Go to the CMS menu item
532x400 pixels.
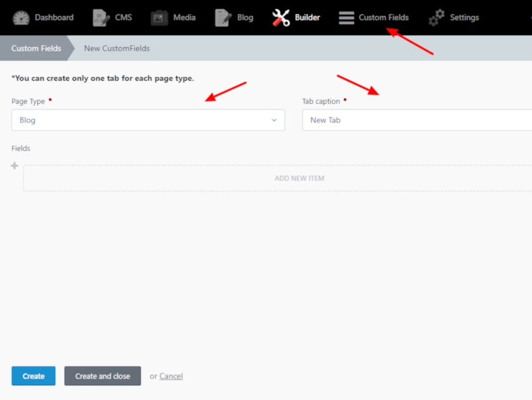pyautogui.click(x=124, y=17)
